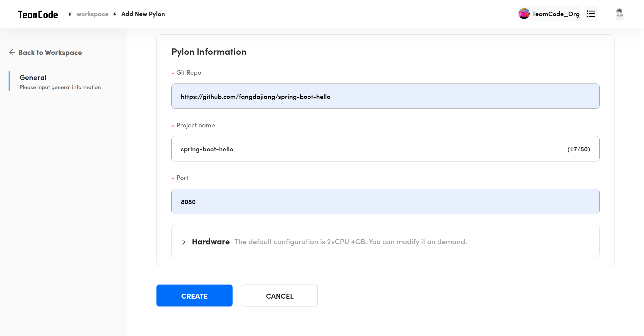Click the Hardware heading label

coord(211,242)
